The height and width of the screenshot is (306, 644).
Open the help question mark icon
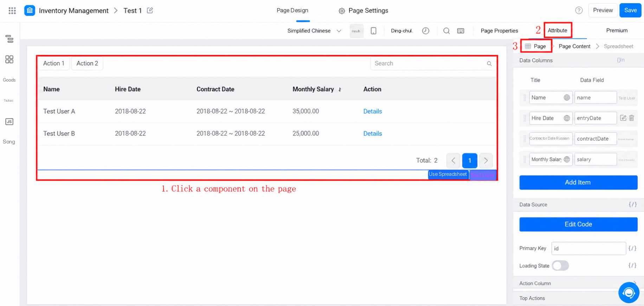tap(579, 10)
